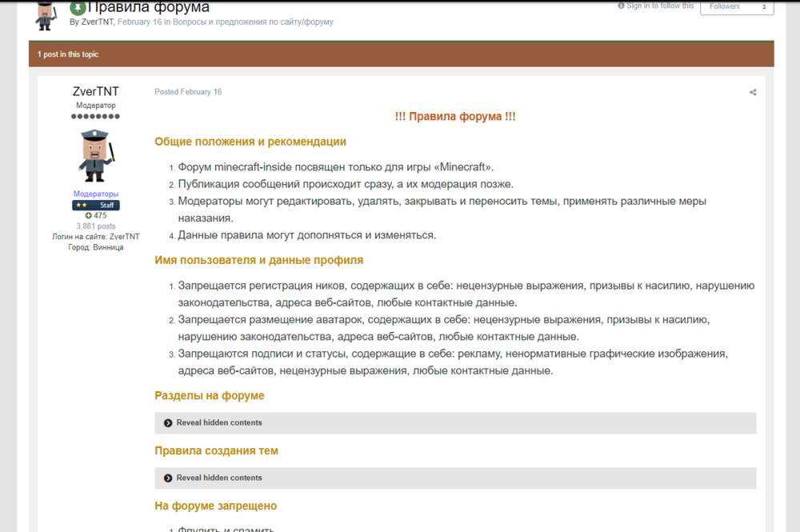Click the topic title Правила форума
The image size is (800, 532).
click(149, 7)
